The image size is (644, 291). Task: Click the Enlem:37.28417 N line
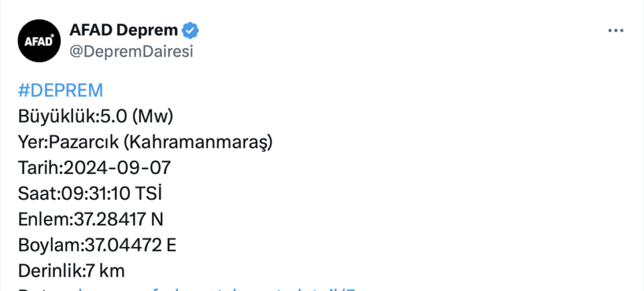(91, 219)
